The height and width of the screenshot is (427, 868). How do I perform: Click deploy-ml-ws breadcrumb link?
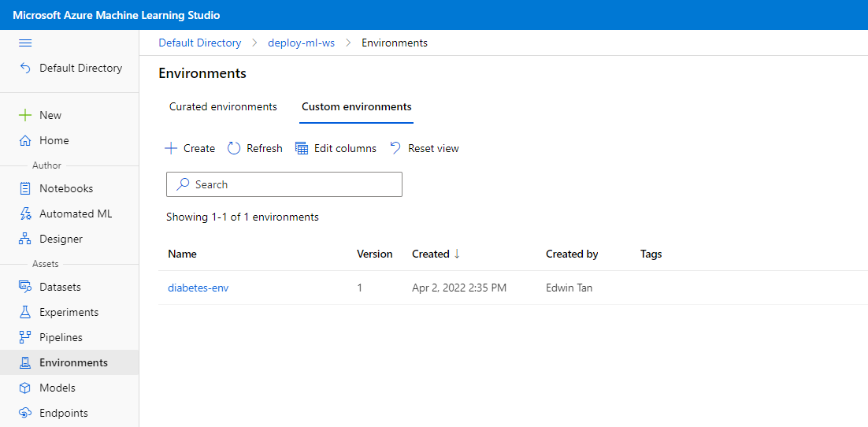pos(301,43)
